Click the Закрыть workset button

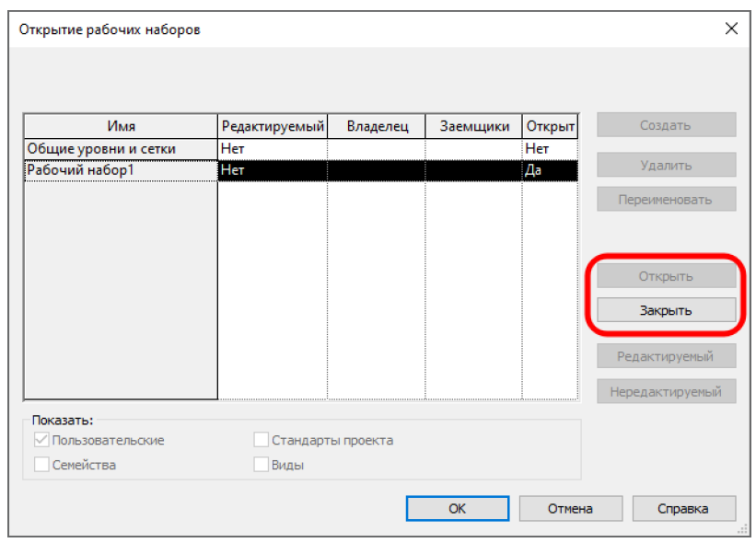(x=666, y=310)
